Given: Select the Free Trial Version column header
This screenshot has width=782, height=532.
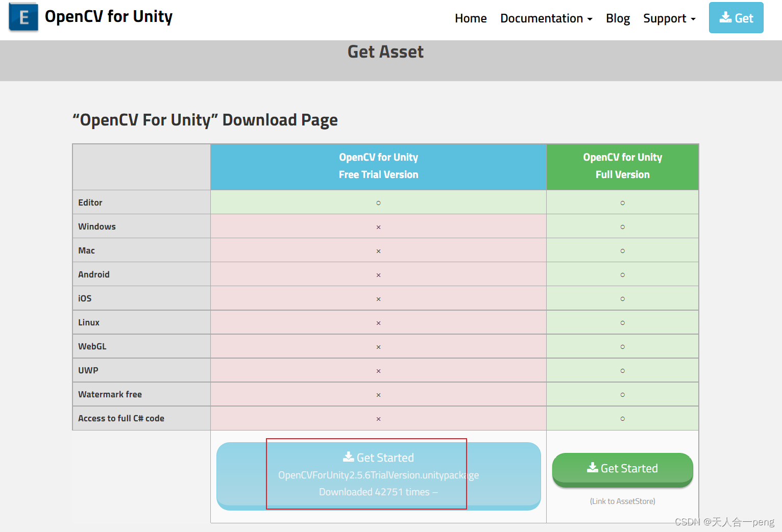Looking at the screenshot, I should coord(378,166).
